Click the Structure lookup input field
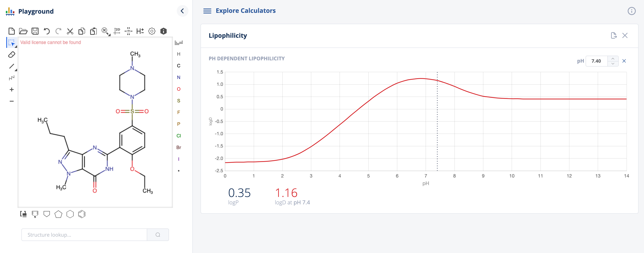The width and height of the screenshot is (644, 253). (x=84, y=235)
